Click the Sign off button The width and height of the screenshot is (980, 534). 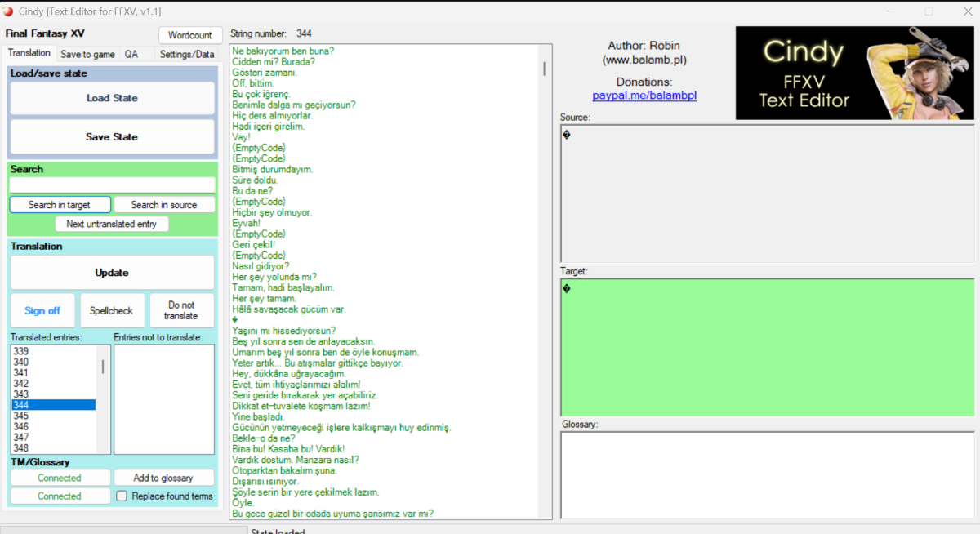tap(42, 310)
